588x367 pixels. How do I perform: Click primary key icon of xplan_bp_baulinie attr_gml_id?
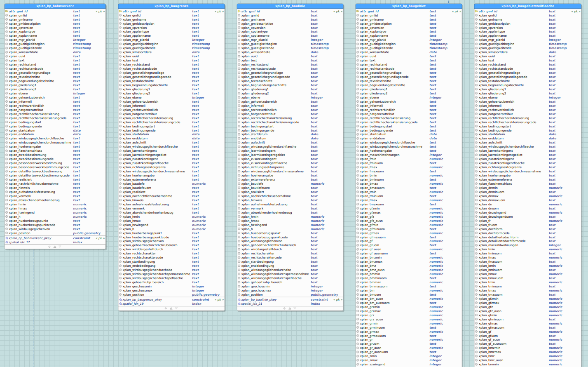pyautogui.click(x=239, y=12)
